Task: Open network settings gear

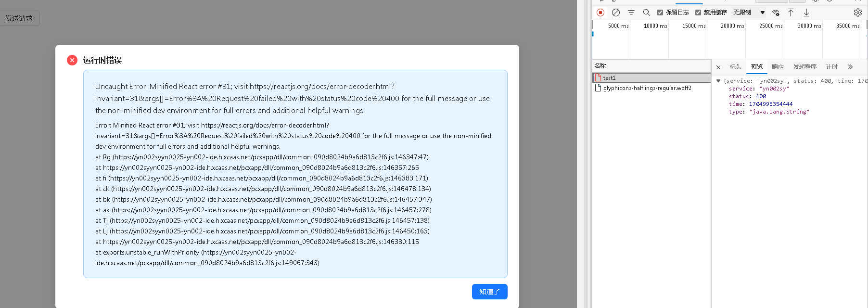Action: (858, 13)
